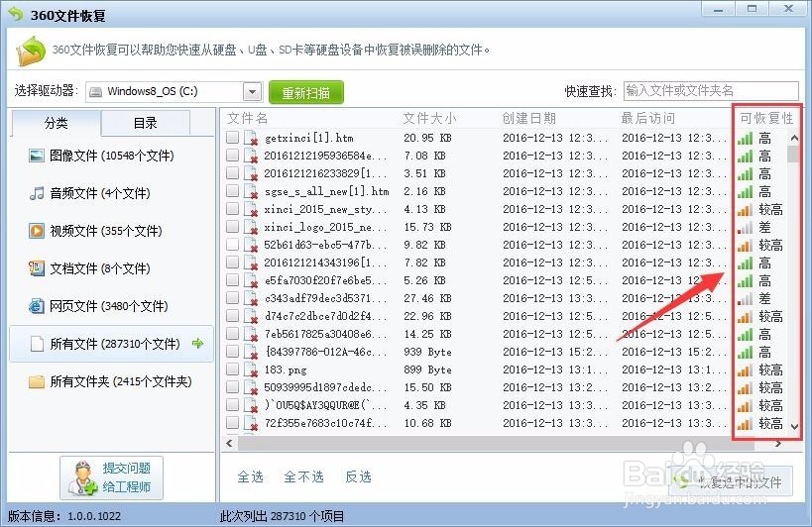Click 恢复选中的文件 recover button
The width and height of the screenshot is (812, 527).
[731, 482]
